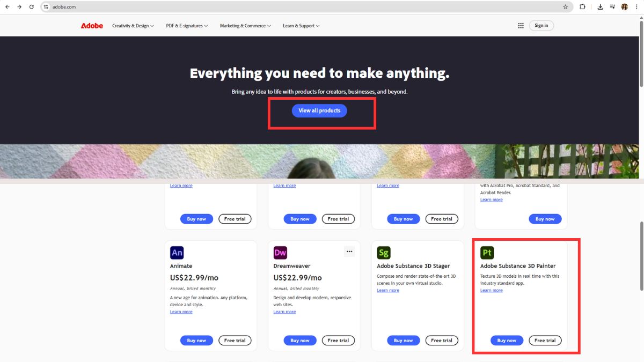Buy Adobe Substance 3D Painter now

507,341
